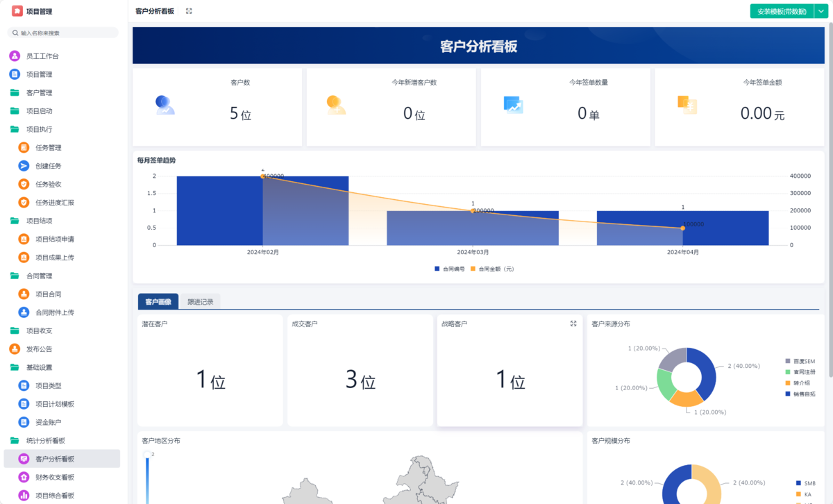Click the 输入名称来搜索 search field

(x=62, y=32)
